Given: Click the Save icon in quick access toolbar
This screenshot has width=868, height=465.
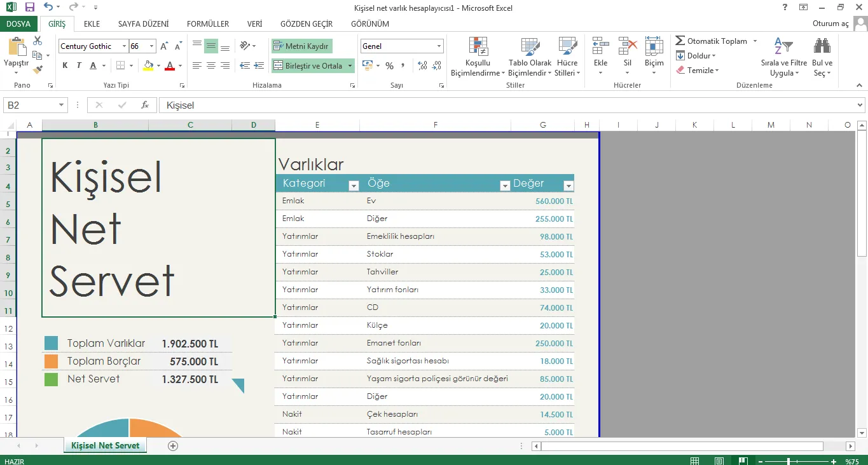Looking at the screenshot, I should click(30, 8).
